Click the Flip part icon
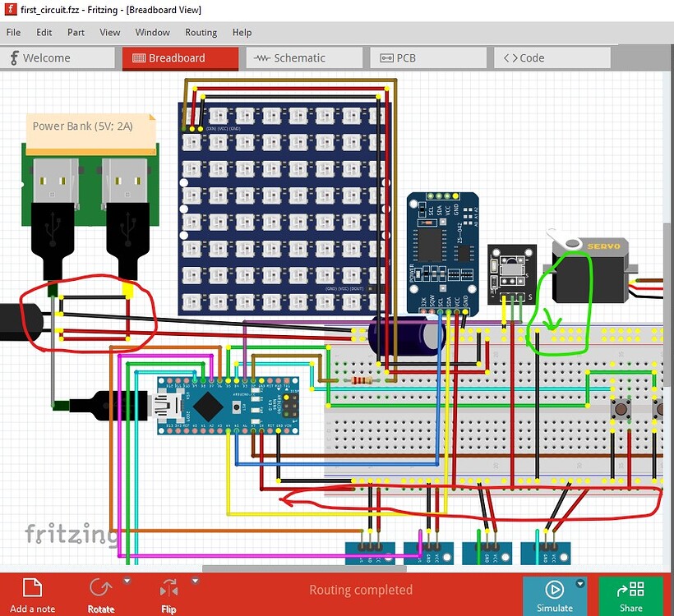674x616 pixels. tap(168, 588)
